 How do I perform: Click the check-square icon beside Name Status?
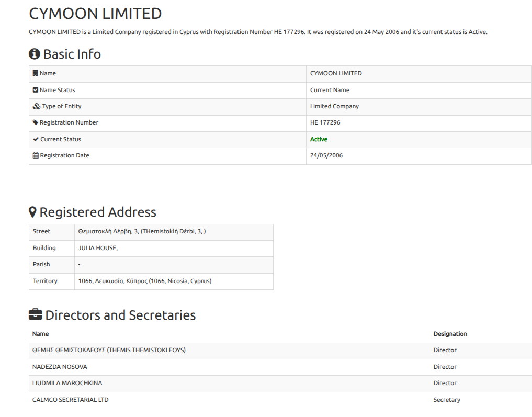[x=36, y=90]
